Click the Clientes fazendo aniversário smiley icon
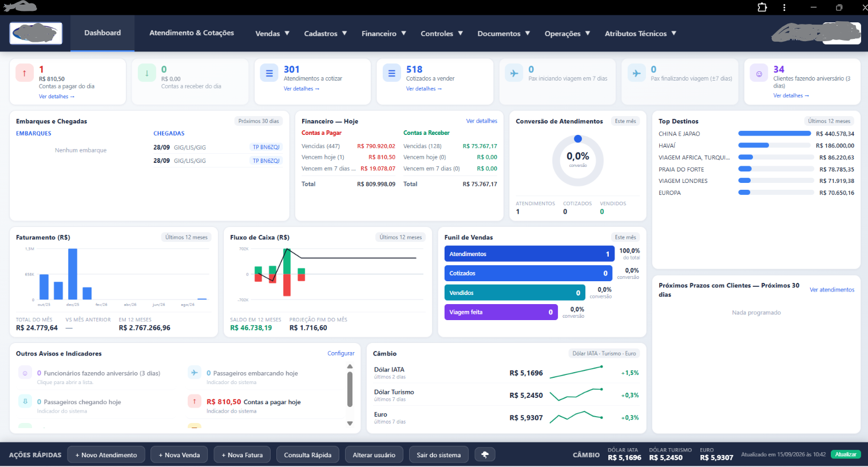Viewport: 868px width, 467px height. 759,73
